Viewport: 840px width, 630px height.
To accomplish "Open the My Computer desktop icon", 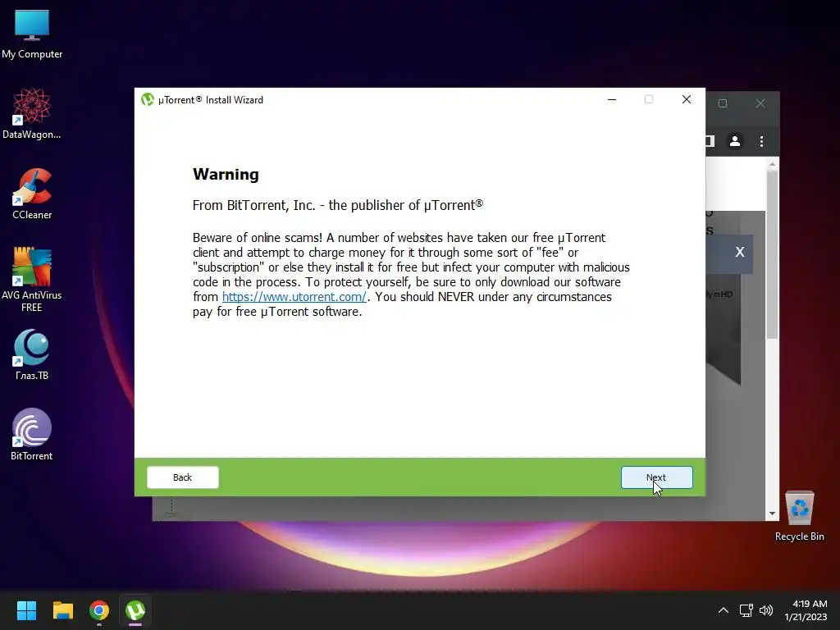I will pyautogui.click(x=32, y=34).
